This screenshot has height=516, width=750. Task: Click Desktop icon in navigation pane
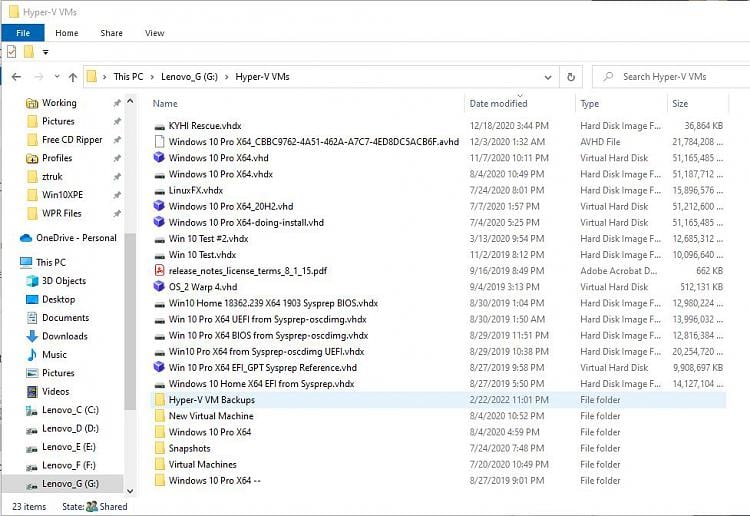coord(32,299)
